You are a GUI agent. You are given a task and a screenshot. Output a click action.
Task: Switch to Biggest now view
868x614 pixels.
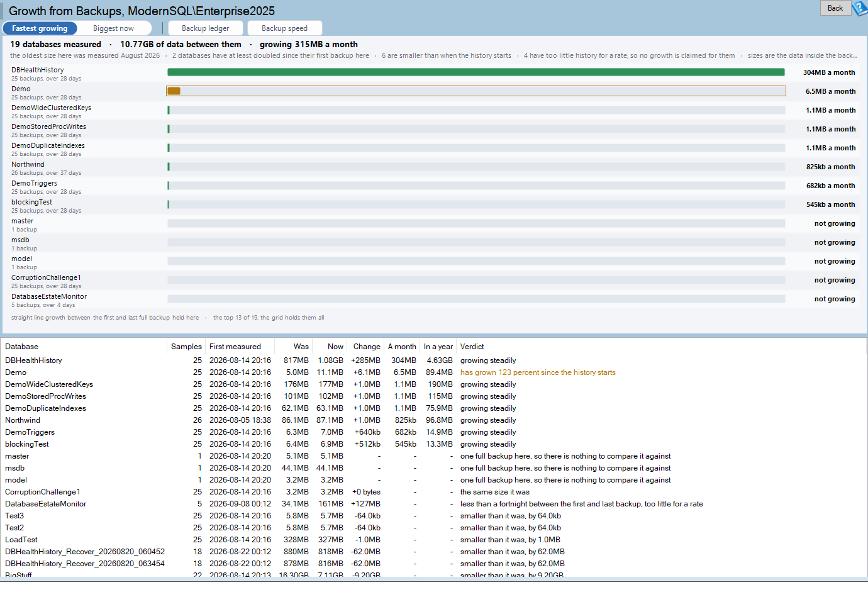113,28
